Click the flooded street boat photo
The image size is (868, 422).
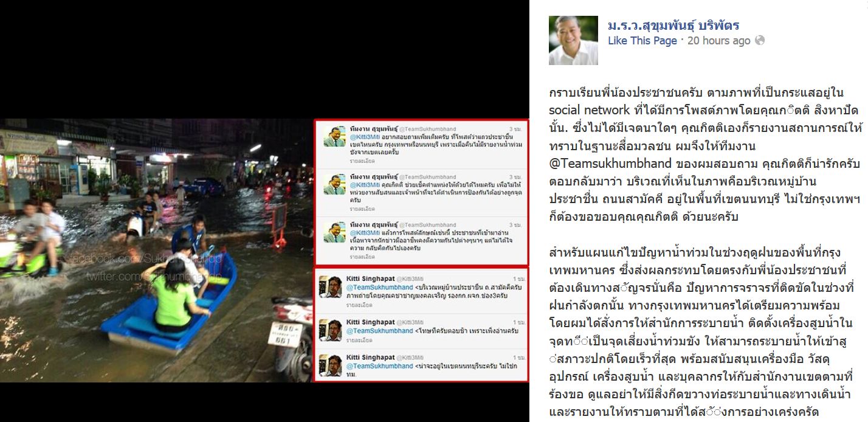coord(156,251)
